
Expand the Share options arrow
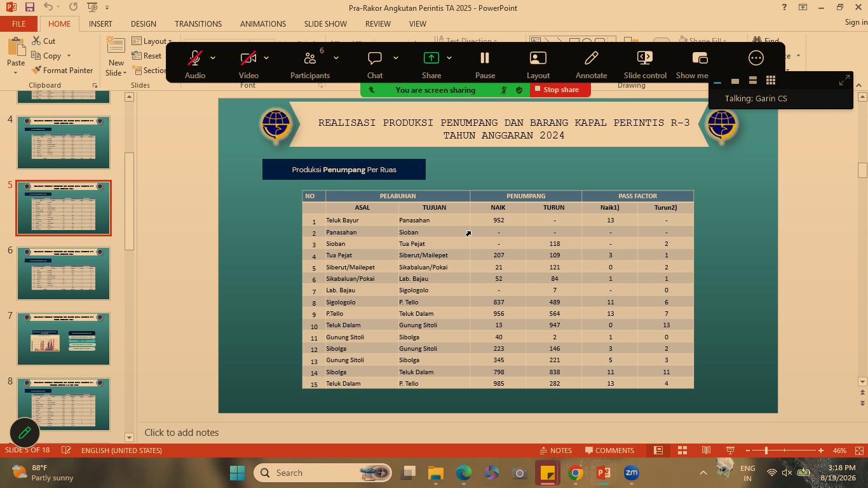pos(449,58)
